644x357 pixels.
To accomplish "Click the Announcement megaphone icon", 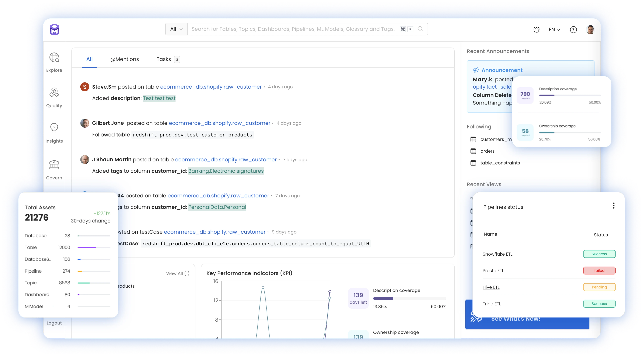I will click(476, 70).
